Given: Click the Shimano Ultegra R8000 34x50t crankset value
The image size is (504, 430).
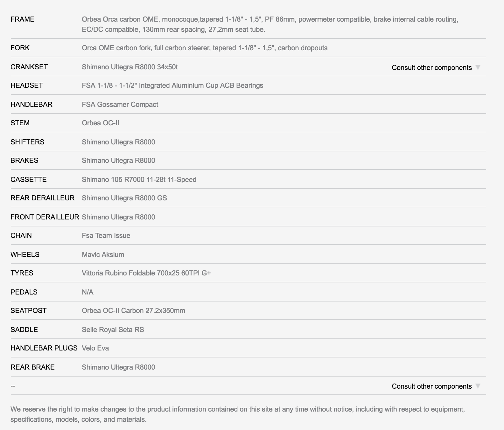Looking at the screenshot, I should (x=129, y=67).
